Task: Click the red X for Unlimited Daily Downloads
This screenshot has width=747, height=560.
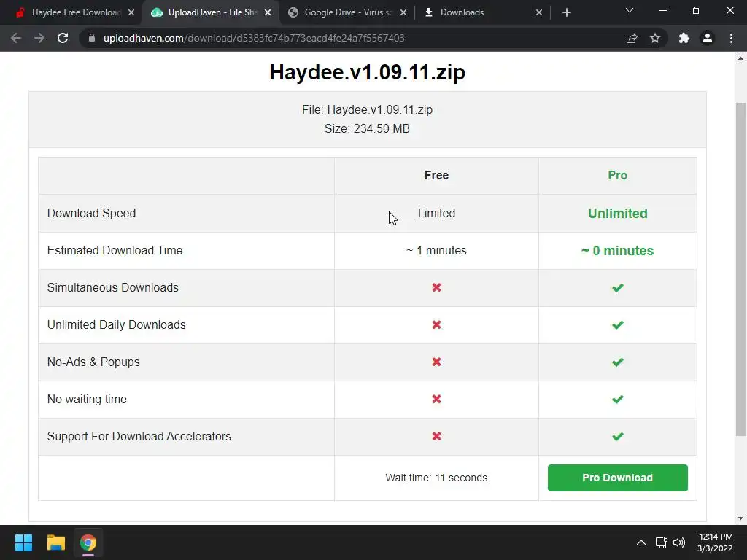Action: coord(436,324)
